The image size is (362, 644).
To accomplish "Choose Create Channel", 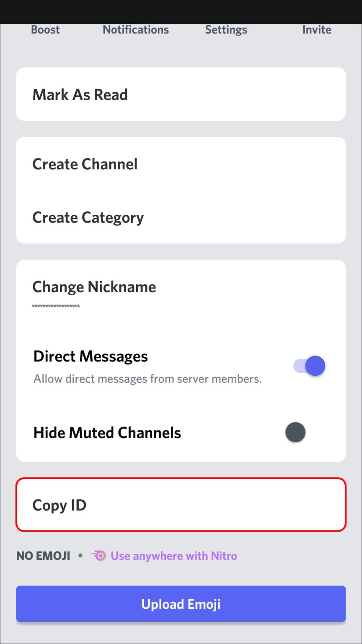I will [181, 164].
